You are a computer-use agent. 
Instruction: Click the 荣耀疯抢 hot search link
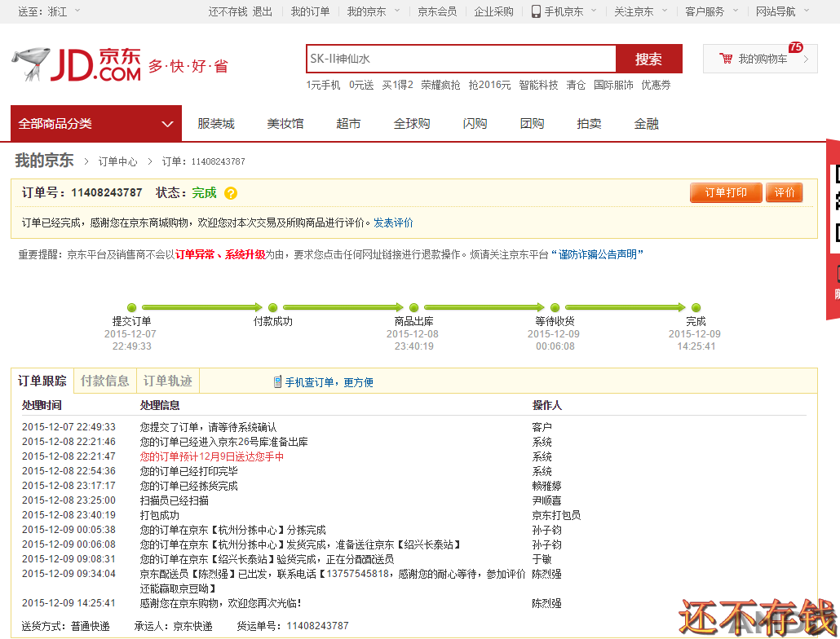[x=440, y=85]
